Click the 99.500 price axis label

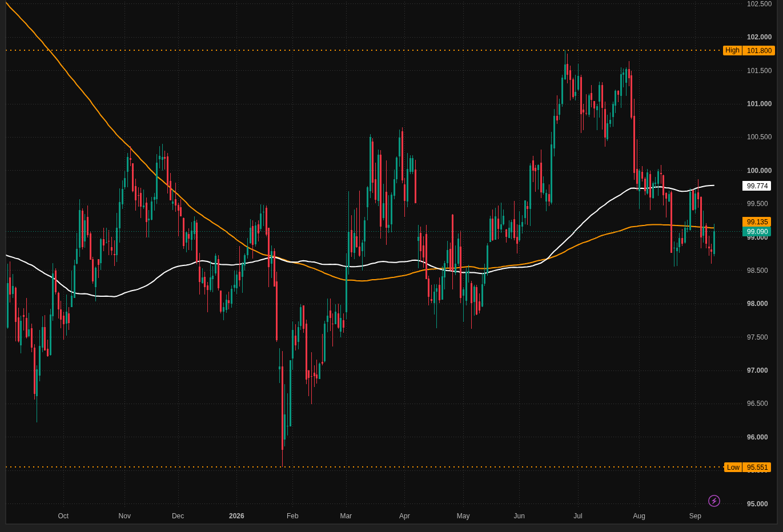pyautogui.click(x=757, y=204)
